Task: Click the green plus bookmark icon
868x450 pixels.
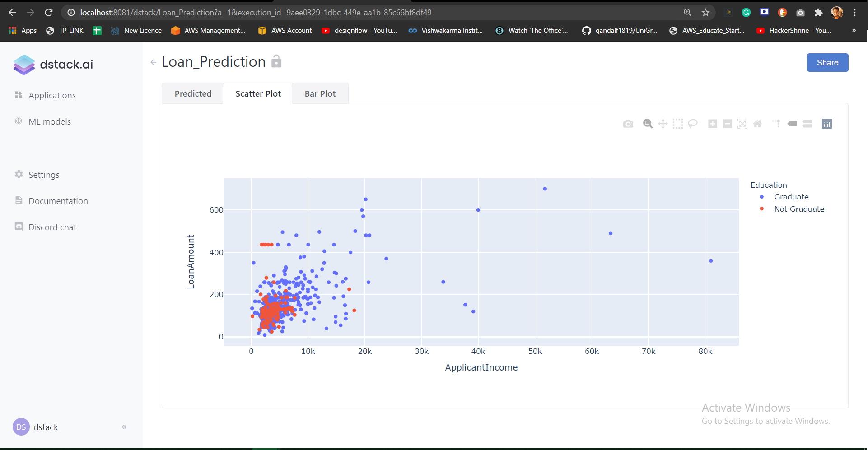Action: click(x=97, y=31)
